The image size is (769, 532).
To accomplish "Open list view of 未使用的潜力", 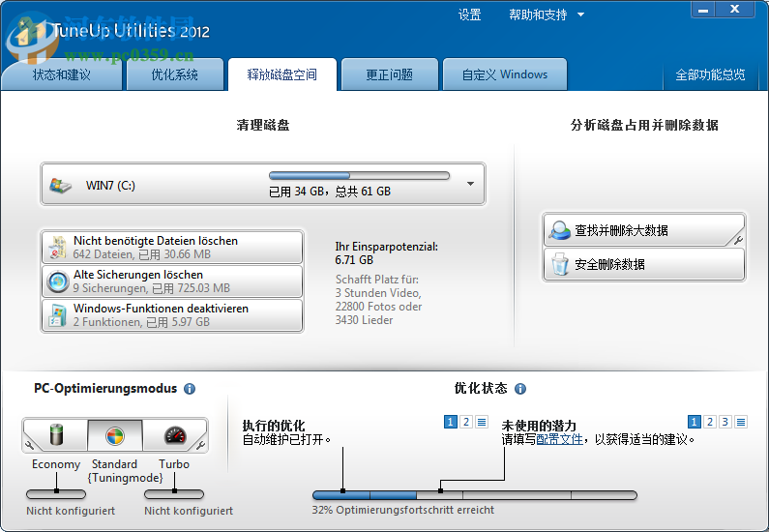I will click(x=741, y=422).
